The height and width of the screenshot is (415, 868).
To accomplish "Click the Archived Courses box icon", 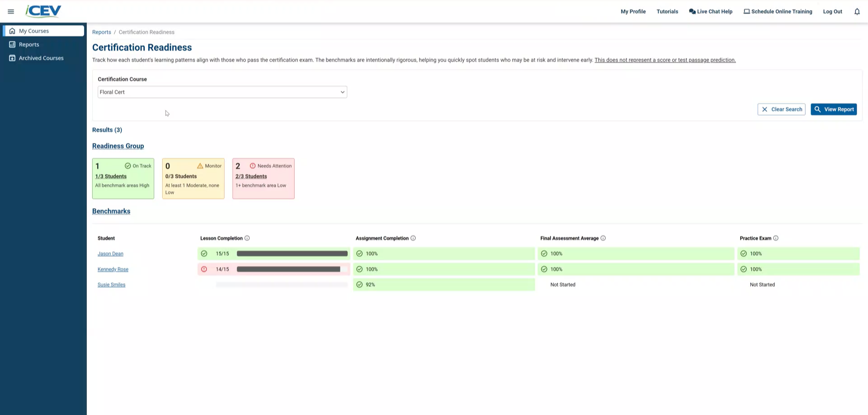I will (x=11, y=57).
